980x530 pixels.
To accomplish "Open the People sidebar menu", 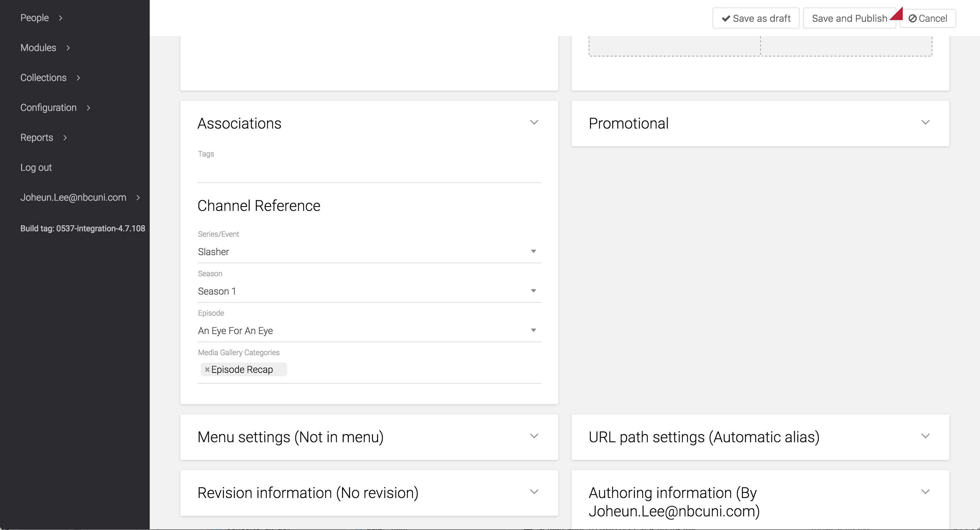I will click(35, 18).
